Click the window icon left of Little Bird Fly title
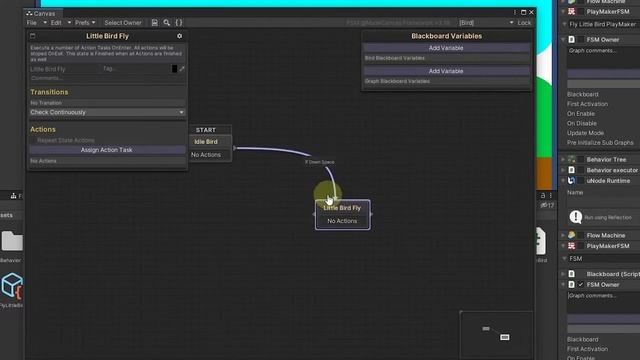 [x=33, y=36]
